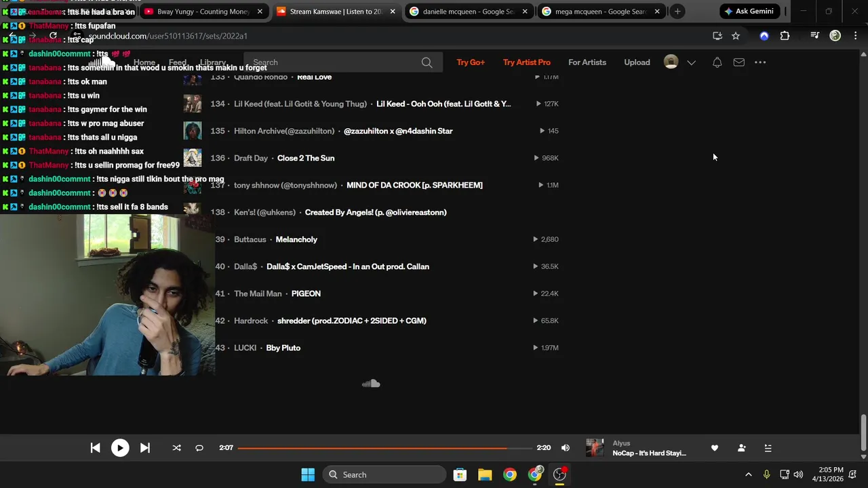Select track Created By Angels! (p. @oliviereastonn)
The image size is (868, 488).
click(x=376, y=212)
